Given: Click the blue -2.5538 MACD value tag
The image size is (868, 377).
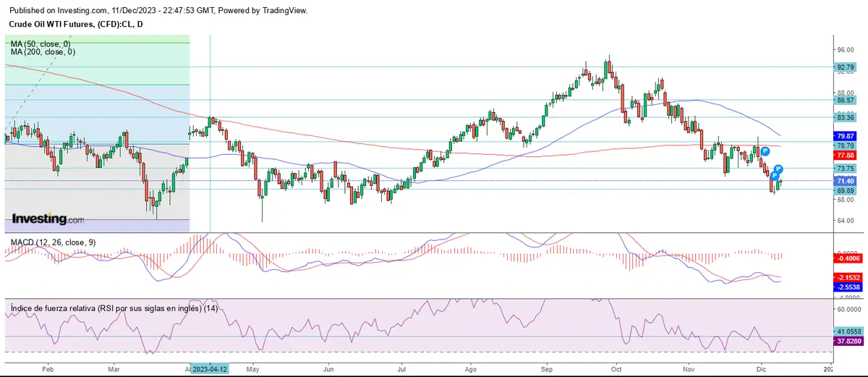Looking at the screenshot, I should coord(846,287).
